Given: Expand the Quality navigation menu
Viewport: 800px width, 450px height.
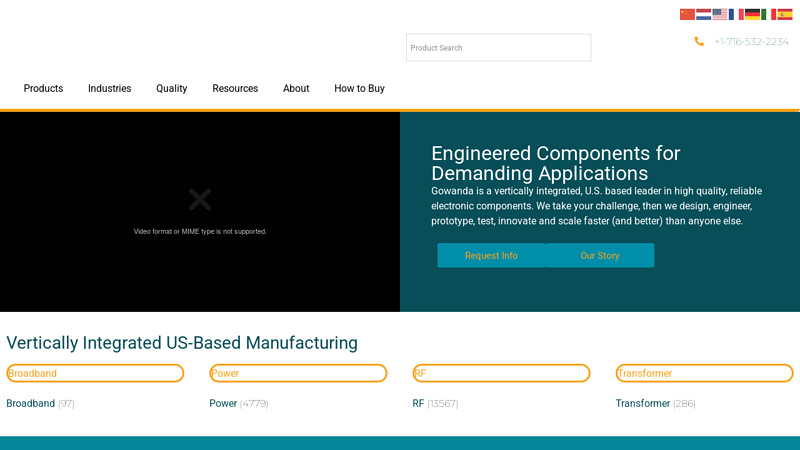Looking at the screenshot, I should (x=171, y=89).
